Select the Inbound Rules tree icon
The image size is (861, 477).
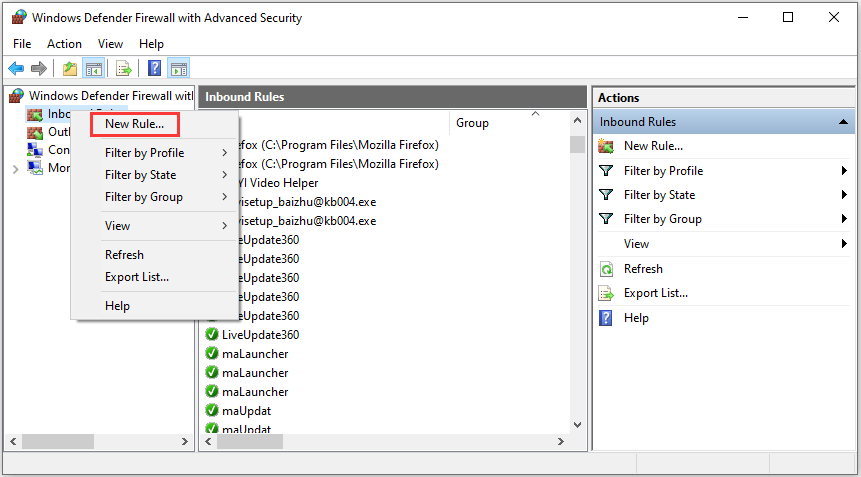pyautogui.click(x=35, y=114)
